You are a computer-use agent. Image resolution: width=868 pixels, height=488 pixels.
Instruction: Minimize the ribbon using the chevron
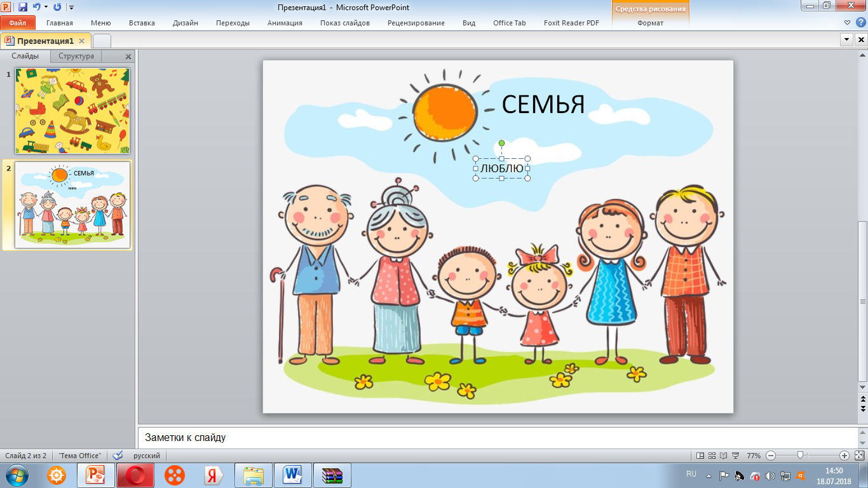847,23
